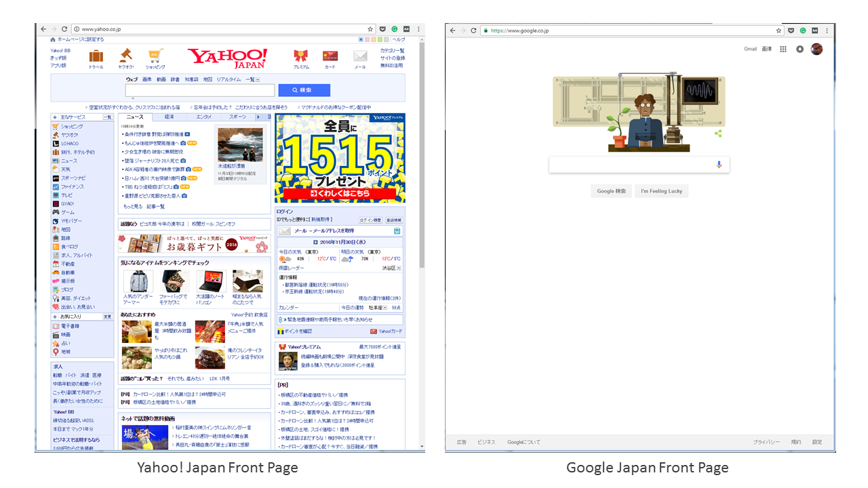Open the 一覧 search category dropdown
Screen dimensions: 868x488
coord(252,79)
